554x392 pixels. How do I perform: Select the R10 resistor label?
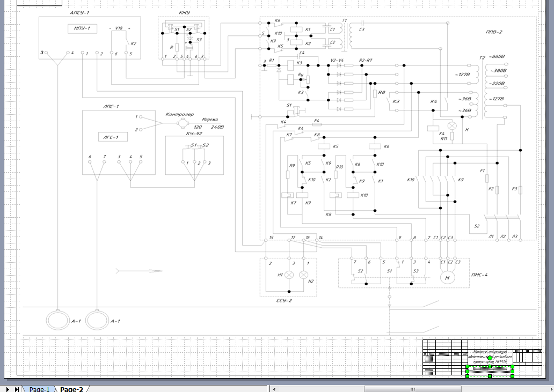point(339,167)
